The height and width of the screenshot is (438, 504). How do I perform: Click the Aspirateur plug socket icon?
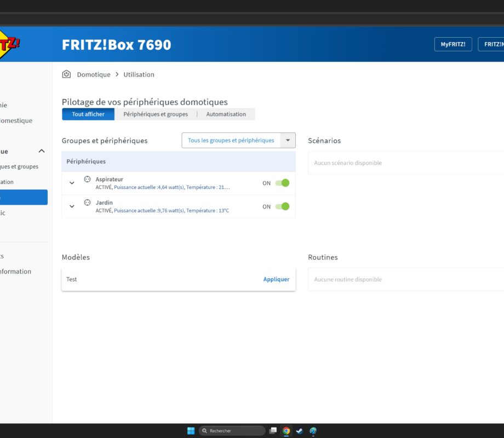pos(87,179)
